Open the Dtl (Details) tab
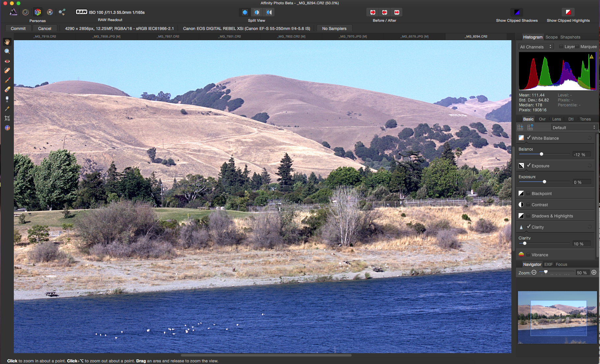The image size is (600, 364). pos(571,119)
